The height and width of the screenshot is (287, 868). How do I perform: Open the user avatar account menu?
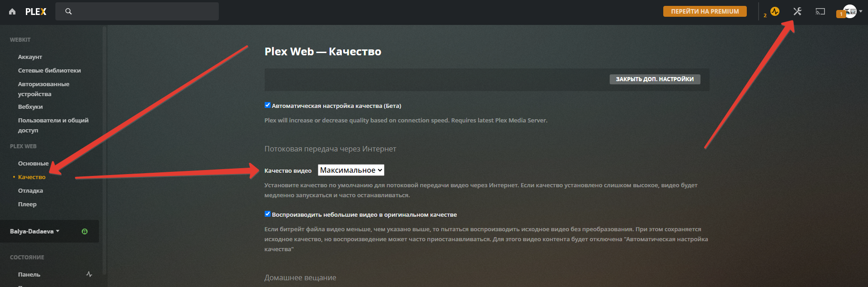click(850, 11)
